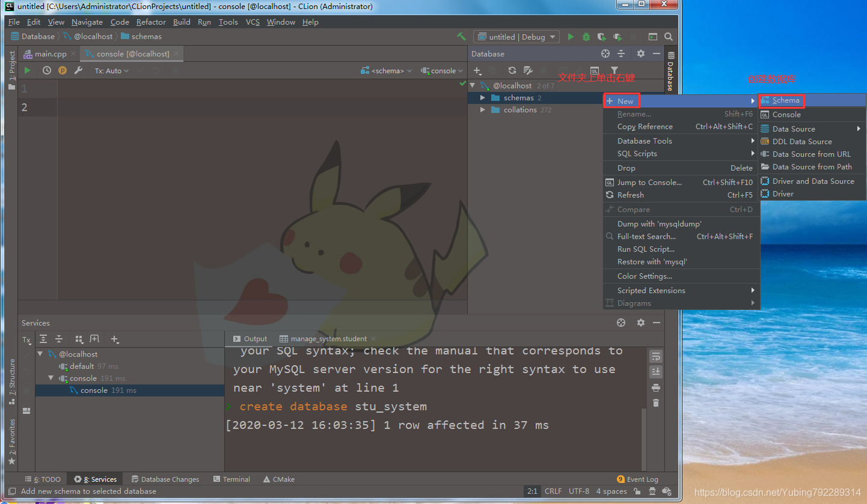
Task: Select Schema in the New submenu
Action: pyautogui.click(x=813, y=100)
